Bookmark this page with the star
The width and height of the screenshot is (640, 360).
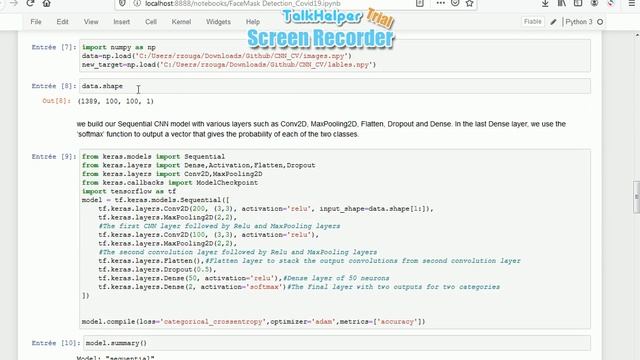pyautogui.click(x=469, y=3)
